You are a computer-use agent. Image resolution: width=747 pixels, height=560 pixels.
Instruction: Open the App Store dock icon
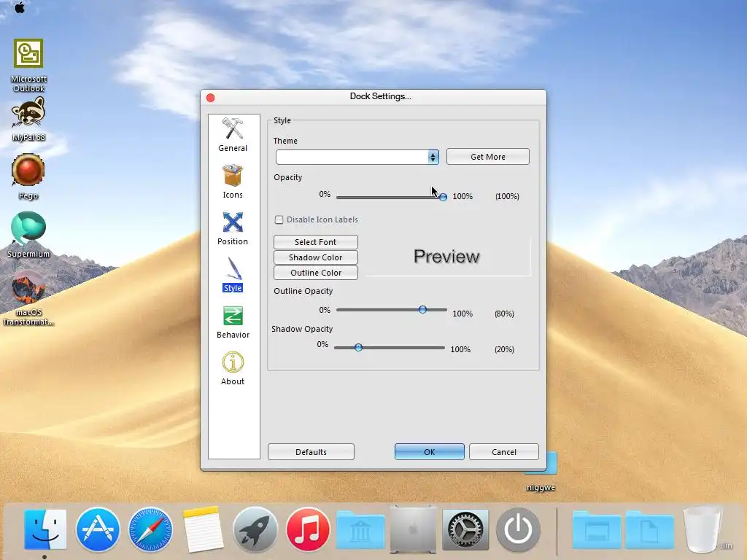98,529
